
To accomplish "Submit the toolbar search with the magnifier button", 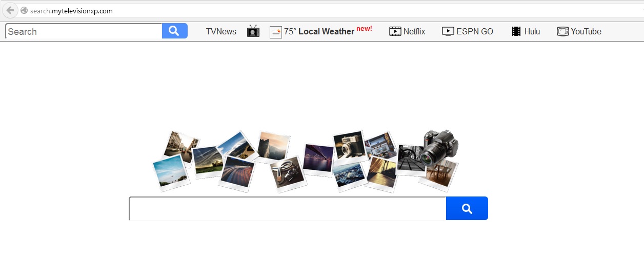I will tap(174, 31).
